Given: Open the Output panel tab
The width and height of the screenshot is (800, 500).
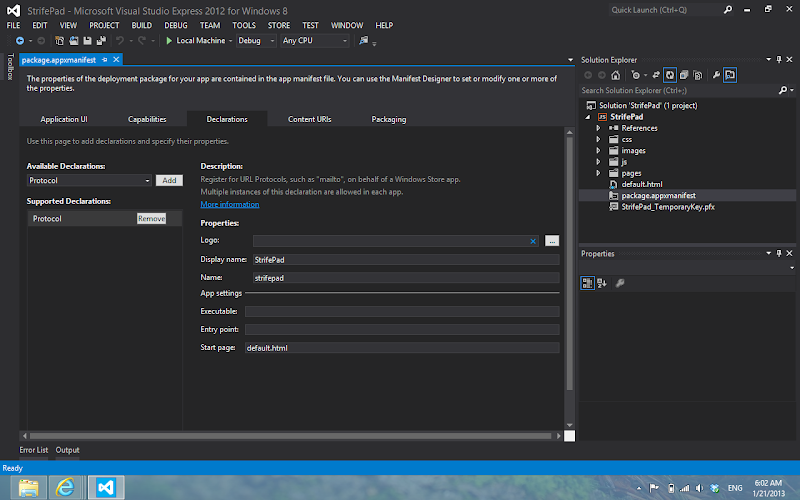Looking at the screenshot, I should tap(67, 450).
